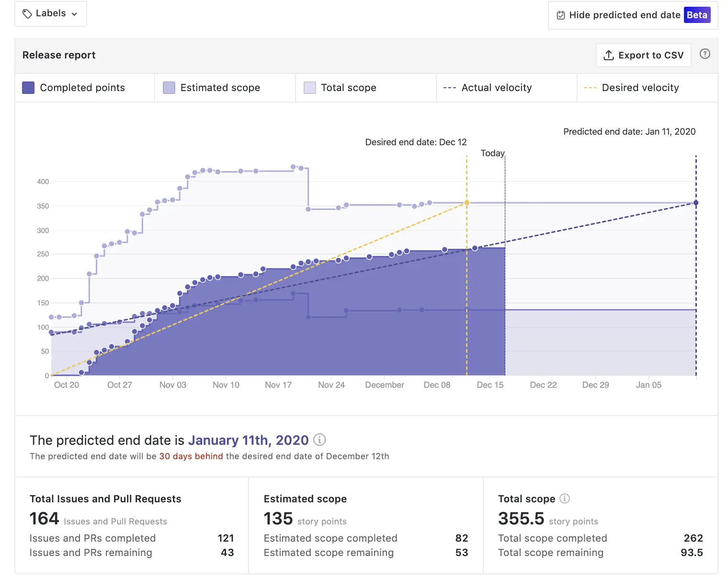728x580 pixels.
Task: Click the '164' issues count
Action: point(44,519)
